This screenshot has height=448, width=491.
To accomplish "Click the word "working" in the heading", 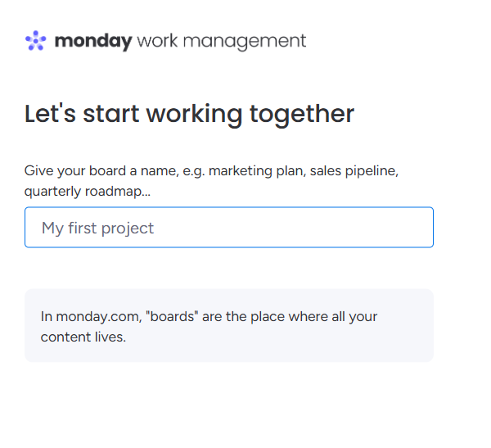I will pos(194,115).
